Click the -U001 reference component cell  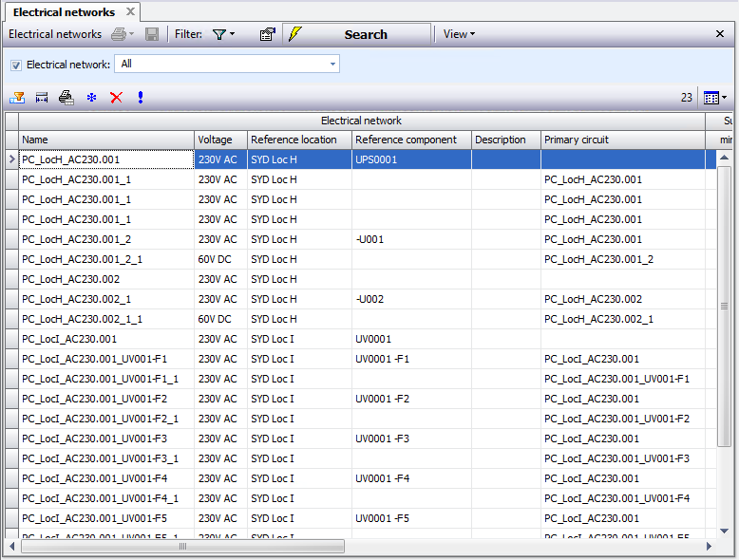[x=412, y=239]
